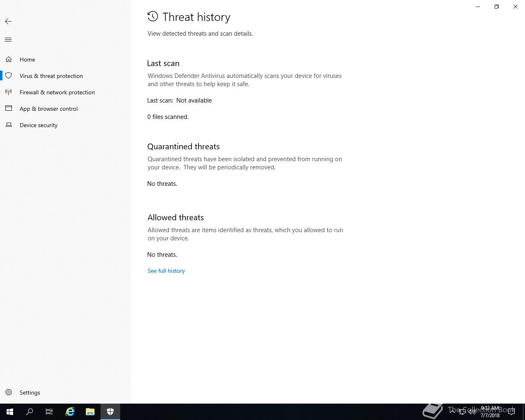The image size is (525, 420).
Task: Open the Windows Start menu
Action: (10, 412)
